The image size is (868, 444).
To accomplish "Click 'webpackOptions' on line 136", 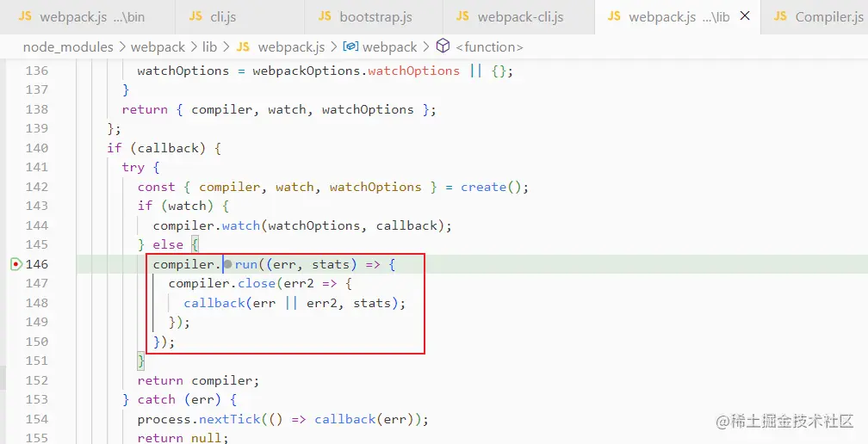I will (x=307, y=71).
